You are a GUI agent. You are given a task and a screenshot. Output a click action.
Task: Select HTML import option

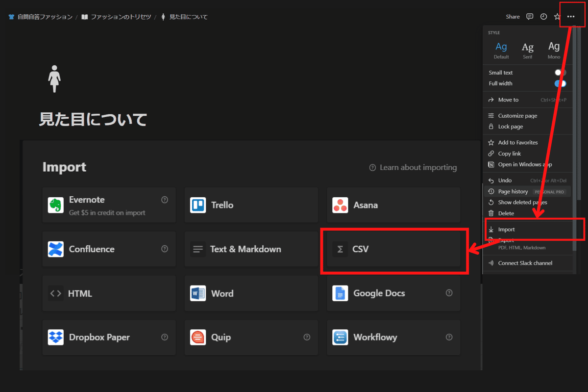point(109,293)
